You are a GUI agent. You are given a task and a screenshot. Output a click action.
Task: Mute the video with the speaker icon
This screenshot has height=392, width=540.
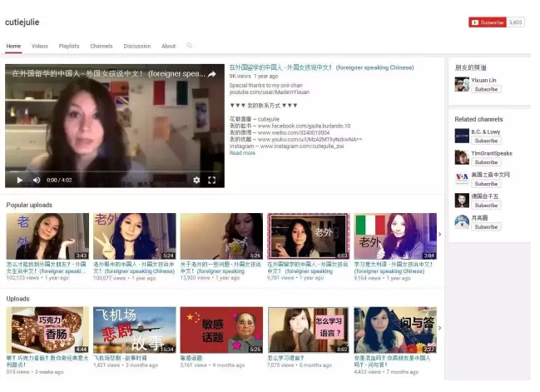tap(36, 180)
